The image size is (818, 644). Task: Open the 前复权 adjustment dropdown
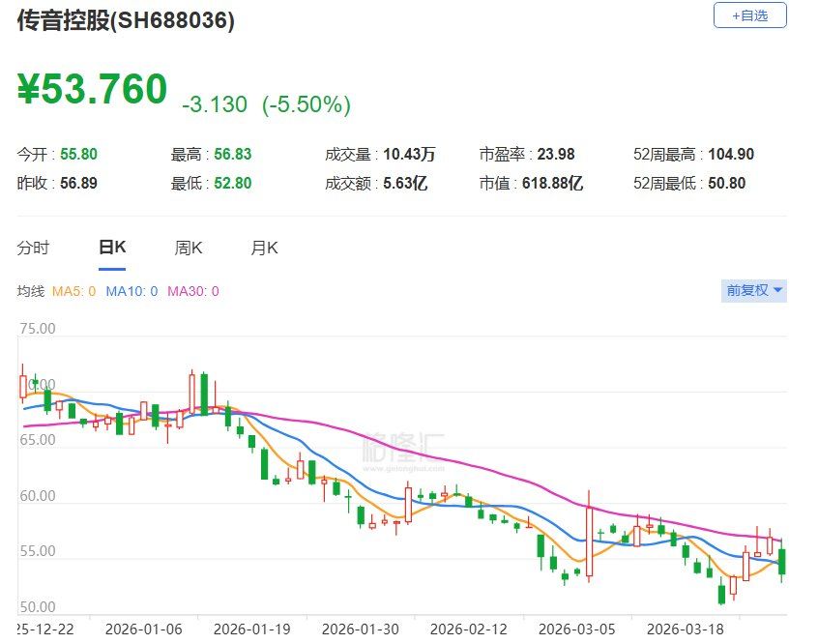[x=751, y=290]
